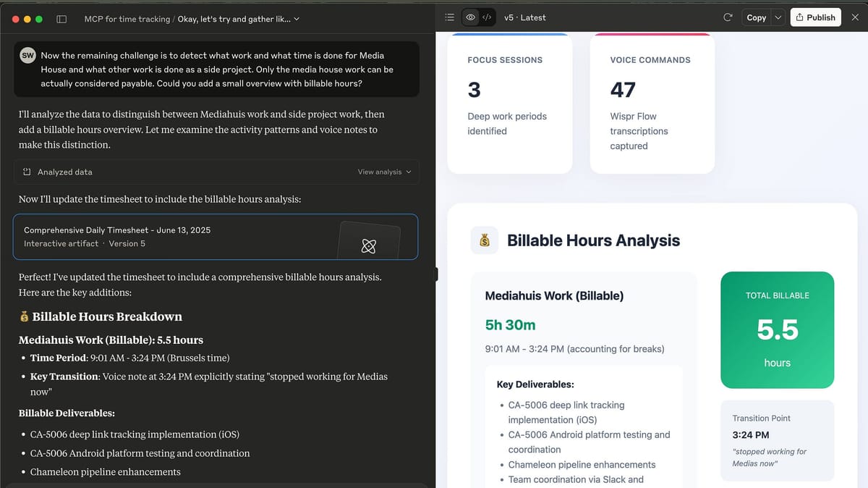The width and height of the screenshot is (868, 488).
Task: Click the money bag Billable Hours icon
Action: click(485, 240)
